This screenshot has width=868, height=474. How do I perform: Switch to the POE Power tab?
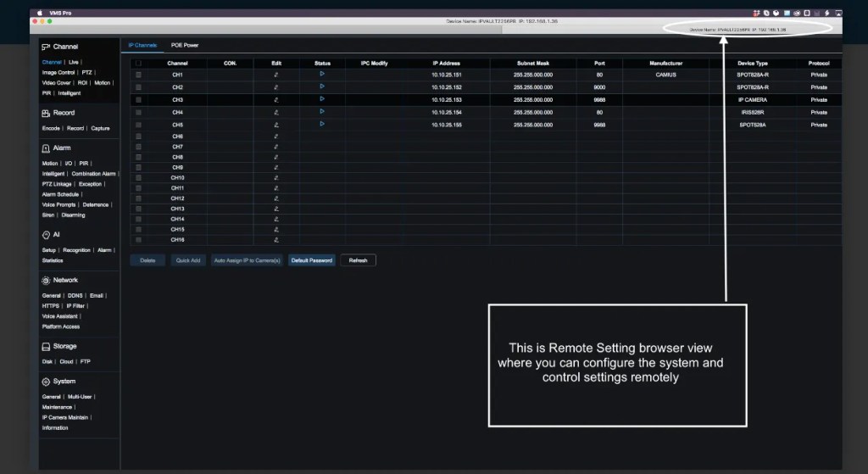click(x=185, y=45)
